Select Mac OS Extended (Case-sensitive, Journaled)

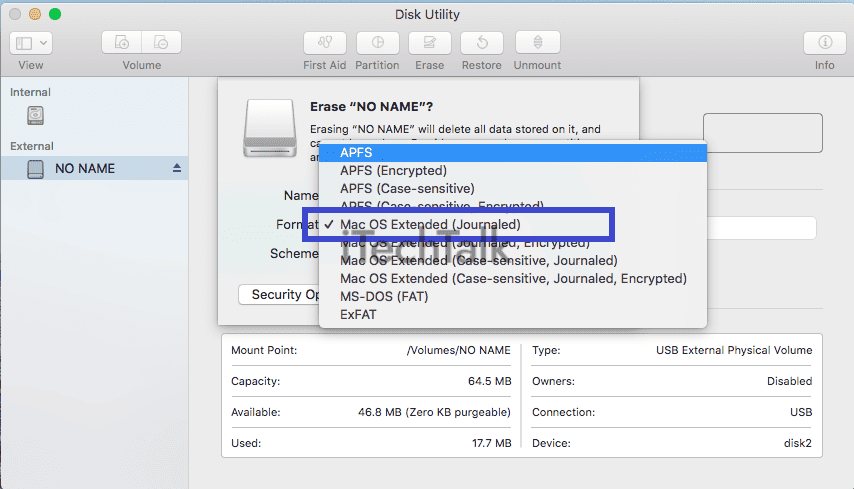point(513,260)
